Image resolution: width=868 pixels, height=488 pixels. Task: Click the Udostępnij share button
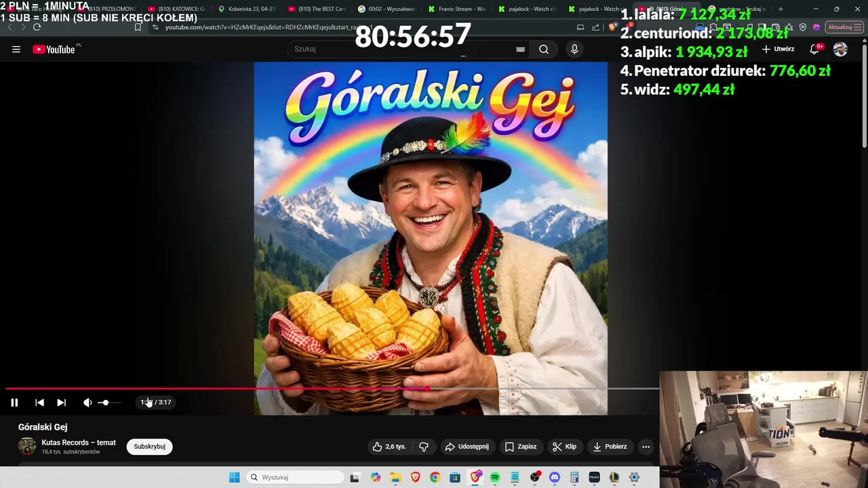[x=467, y=447]
